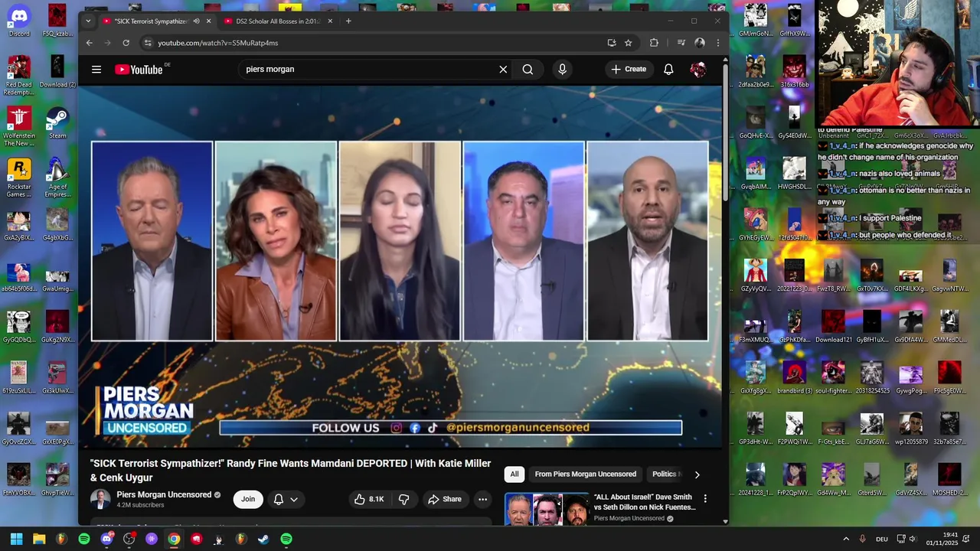Select the Politics chip
The image size is (980, 551).
coord(665,474)
